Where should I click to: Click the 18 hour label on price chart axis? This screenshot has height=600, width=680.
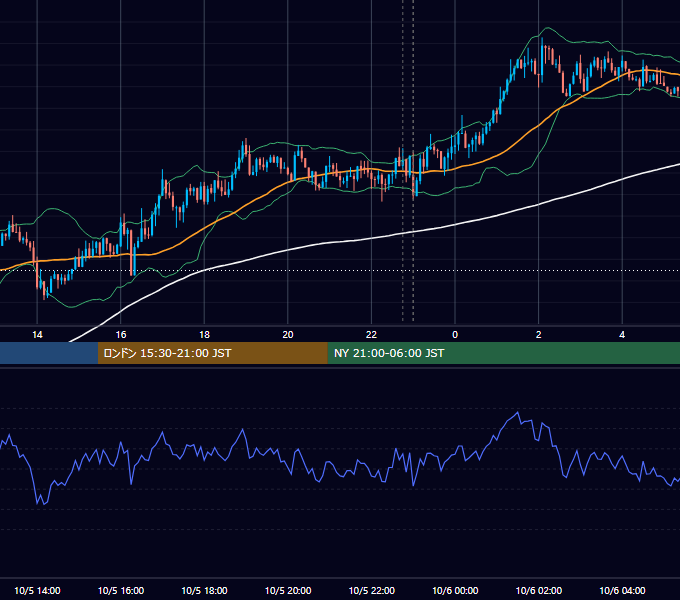click(204, 335)
